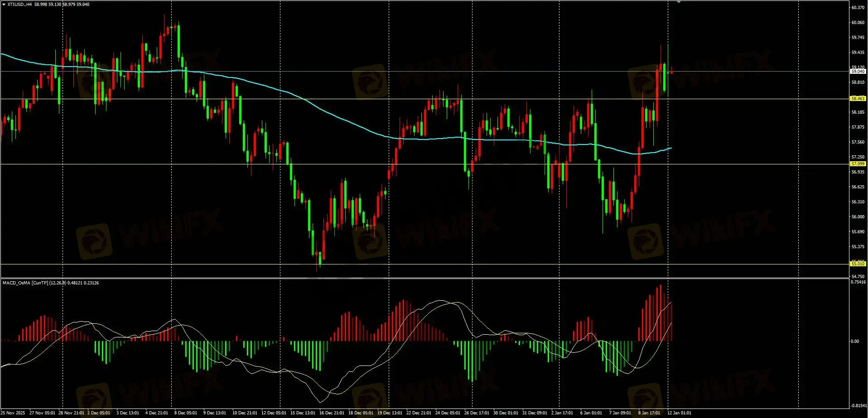Viewport: 868px width, 418px height.
Task: Click the 57.560 price scale value
Action: [x=858, y=142]
